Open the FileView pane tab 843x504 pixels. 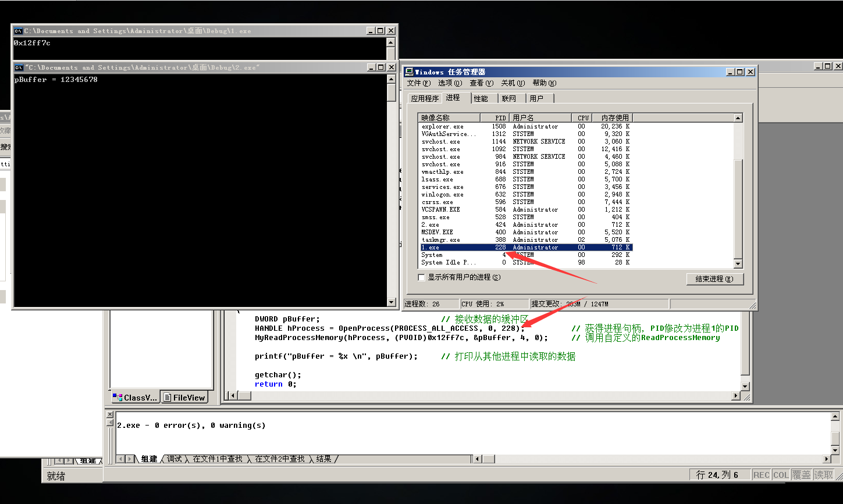coord(184,398)
